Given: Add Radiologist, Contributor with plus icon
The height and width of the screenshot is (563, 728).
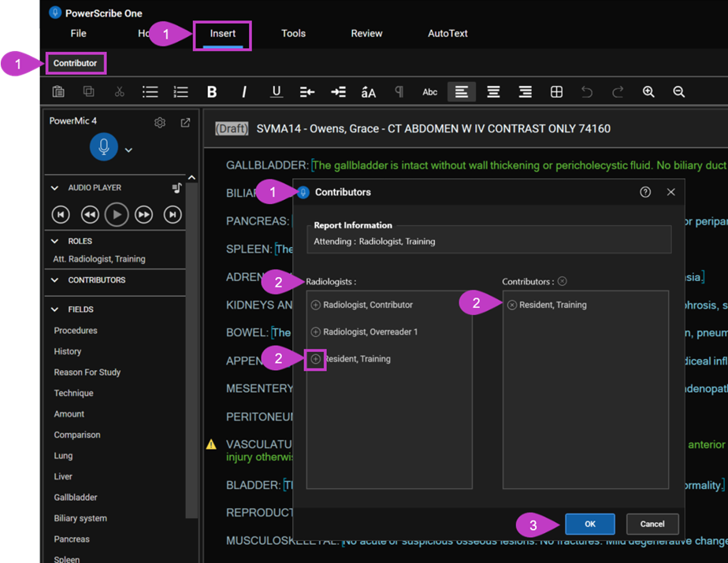Looking at the screenshot, I should (316, 305).
